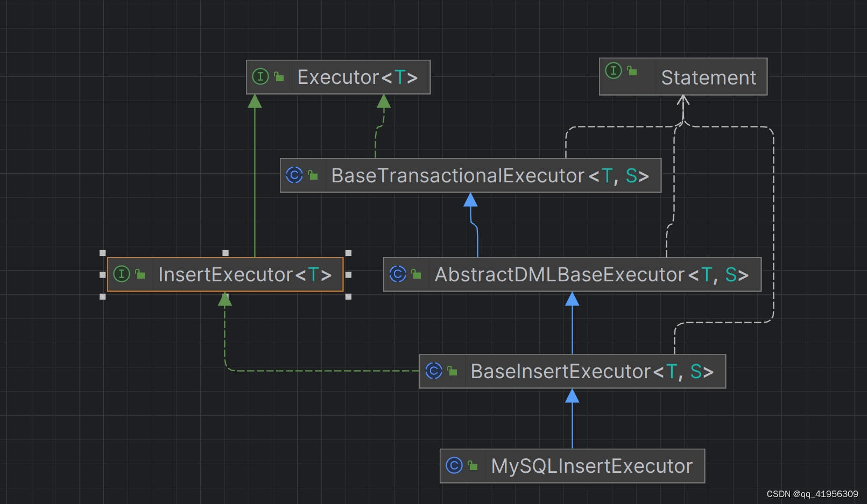This screenshot has width=867, height=504.
Task: Click the interface icon on Statement node
Action: pos(614,70)
